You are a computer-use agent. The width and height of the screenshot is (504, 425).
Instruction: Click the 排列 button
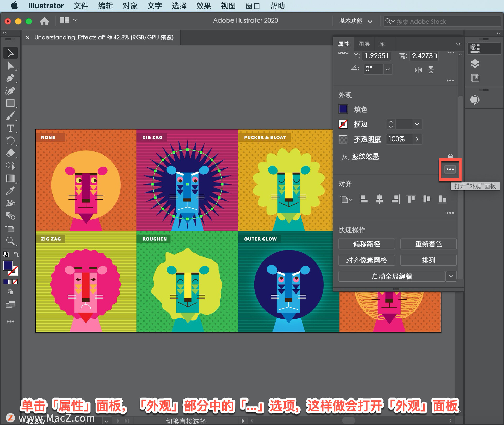428,260
